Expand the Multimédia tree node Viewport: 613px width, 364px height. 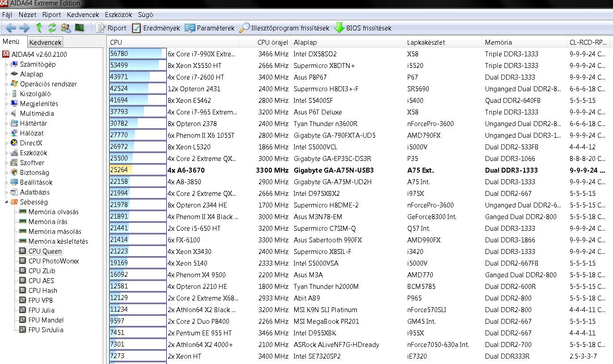click(7, 114)
